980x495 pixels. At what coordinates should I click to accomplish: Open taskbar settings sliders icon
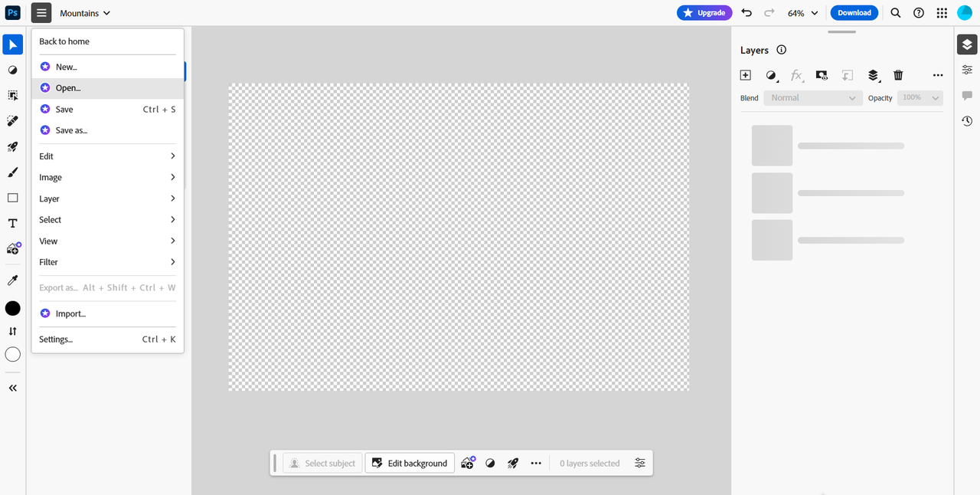(x=640, y=463)
